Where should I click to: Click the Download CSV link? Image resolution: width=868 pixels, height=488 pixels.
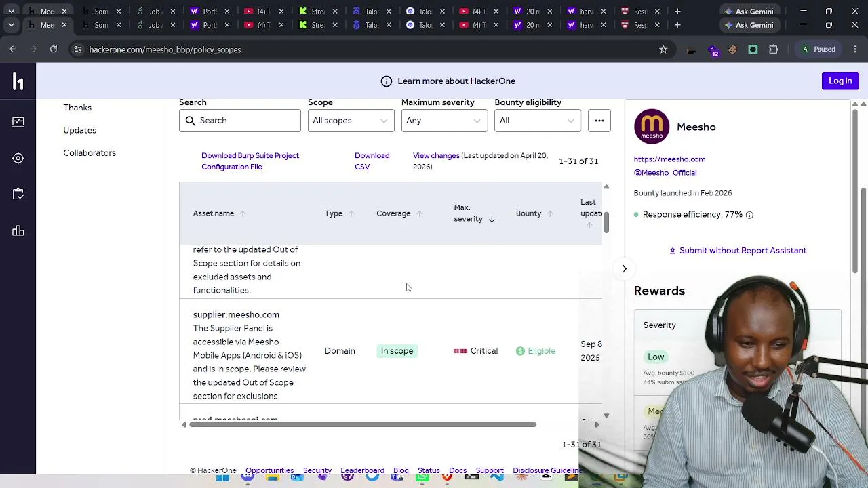pyautogui.click(x=372, y=161)
